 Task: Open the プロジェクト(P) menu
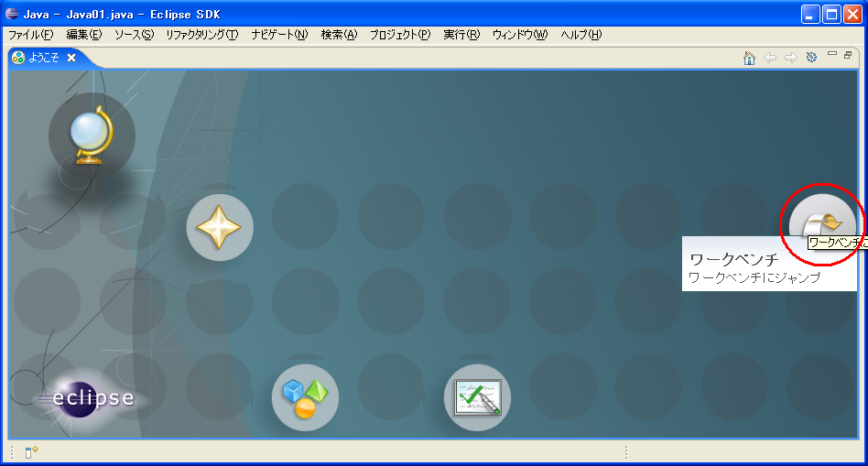tap(400, 34)
